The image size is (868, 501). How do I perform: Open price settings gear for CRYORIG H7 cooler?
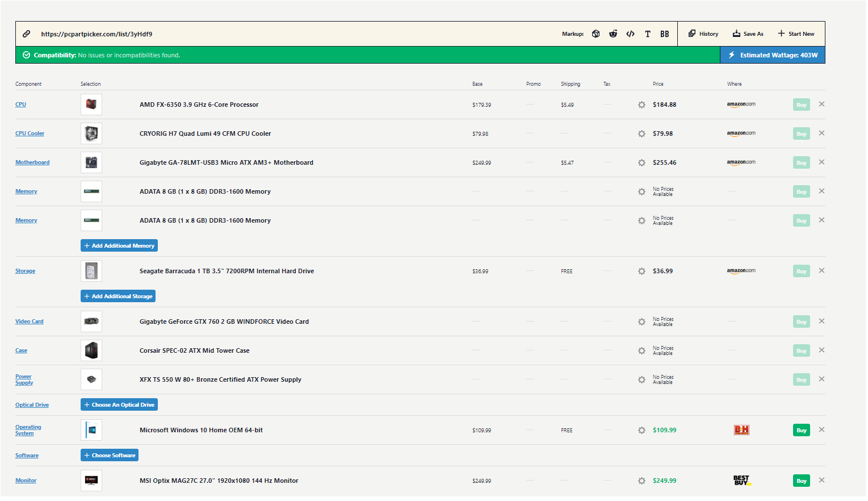(x=641, y=134)
